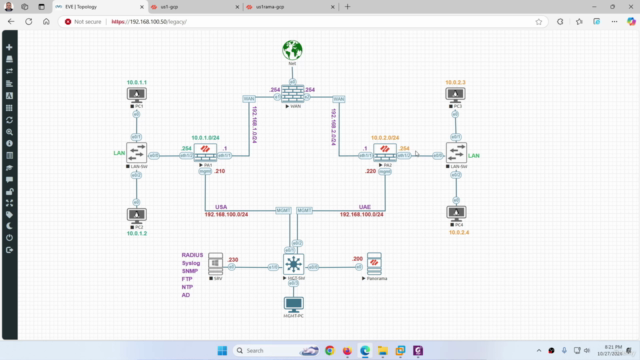Open More actions grid sidebar icon
The width and height of the screenshot is (640, 360).
9,108
